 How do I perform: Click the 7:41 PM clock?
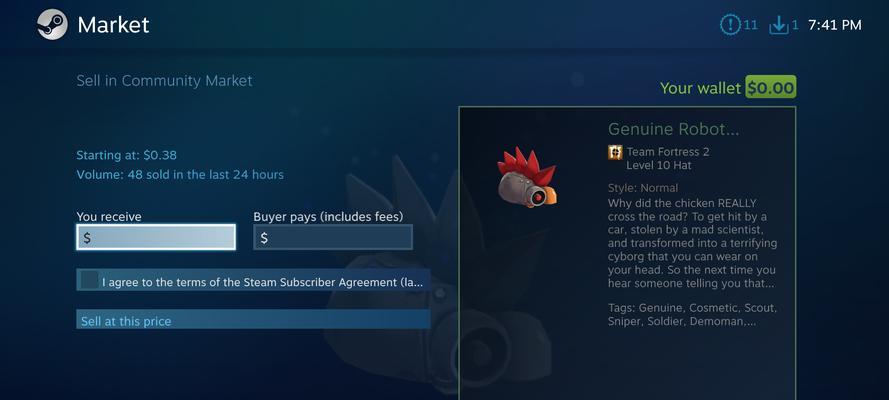(x=835, y=25)
